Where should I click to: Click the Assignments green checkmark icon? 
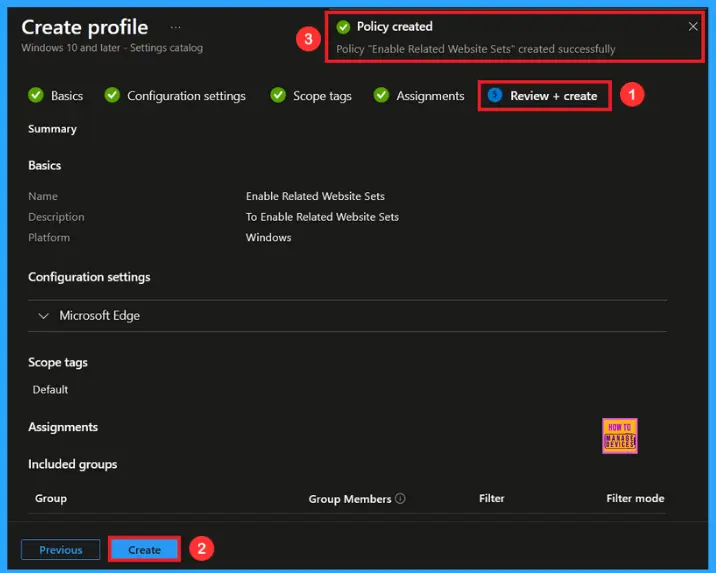coord(381,95)
